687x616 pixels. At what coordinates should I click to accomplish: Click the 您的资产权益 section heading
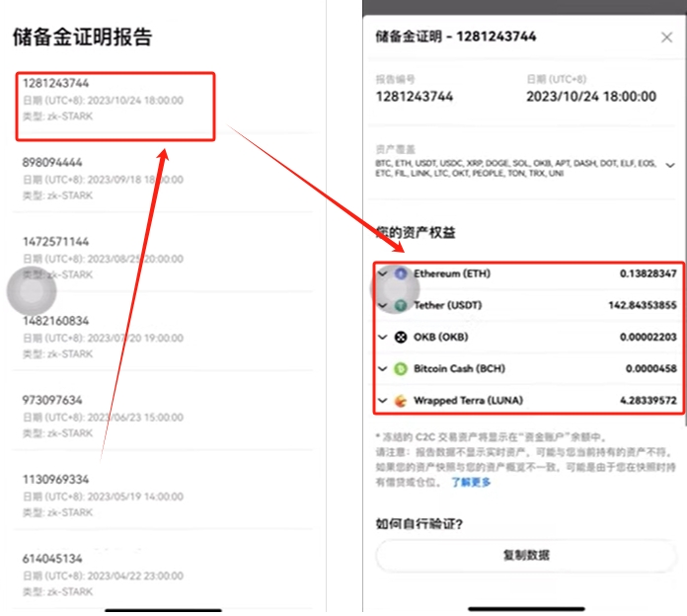point(416,232)
